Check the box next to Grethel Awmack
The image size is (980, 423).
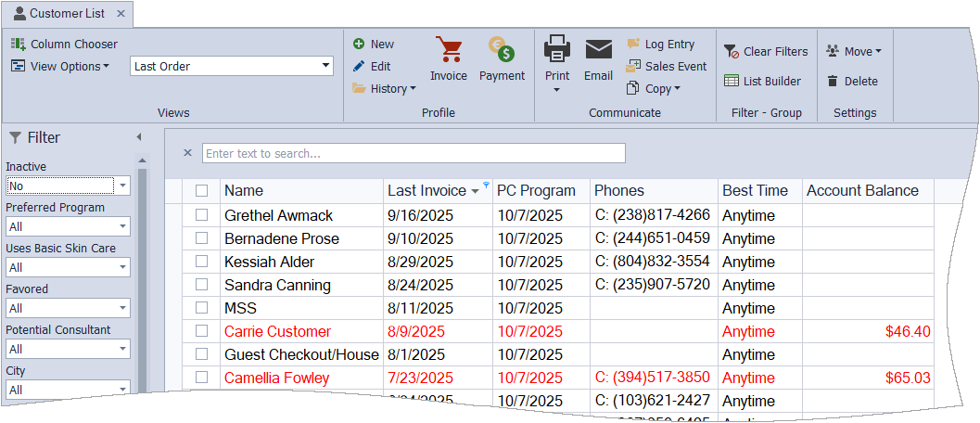[201, 215]
